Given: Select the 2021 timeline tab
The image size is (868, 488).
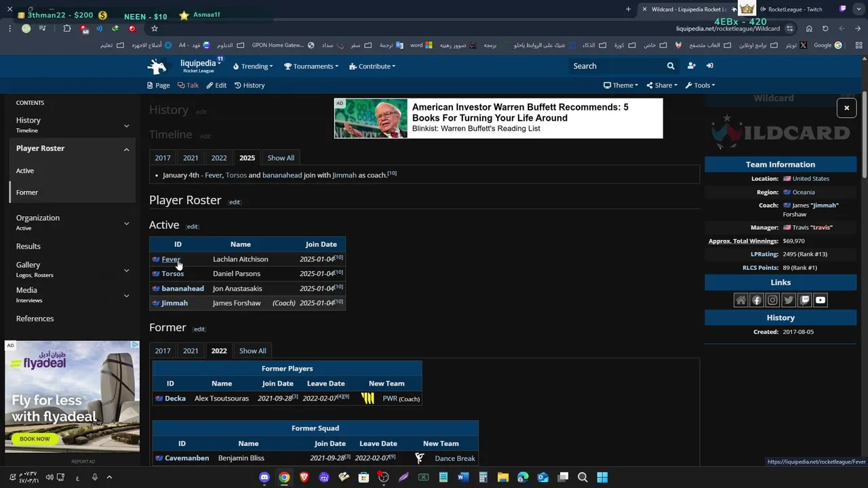Looking at the screenshot, I should 191,158.
